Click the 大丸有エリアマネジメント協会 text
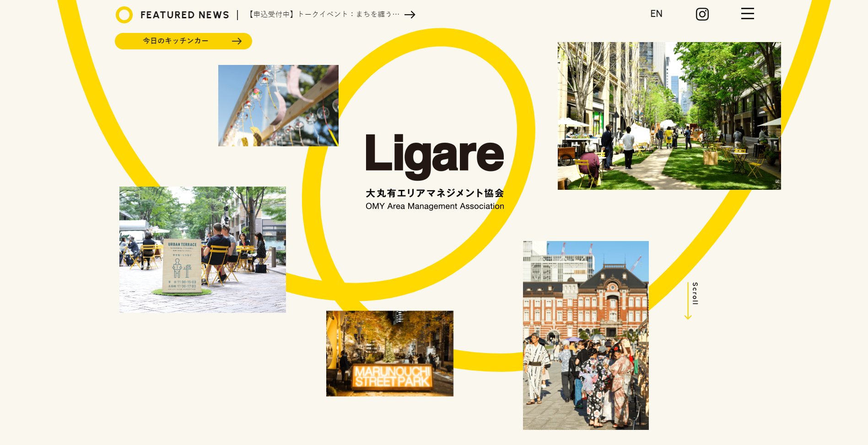Image resolution: width=868 pixels, height=445 pixels. point(435,193)
